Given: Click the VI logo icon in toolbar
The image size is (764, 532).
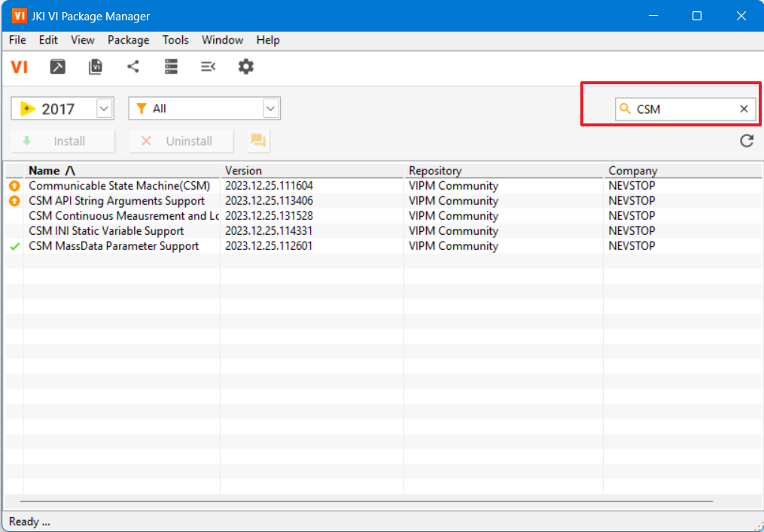Looking at the screenshot, I should point(20,67).
